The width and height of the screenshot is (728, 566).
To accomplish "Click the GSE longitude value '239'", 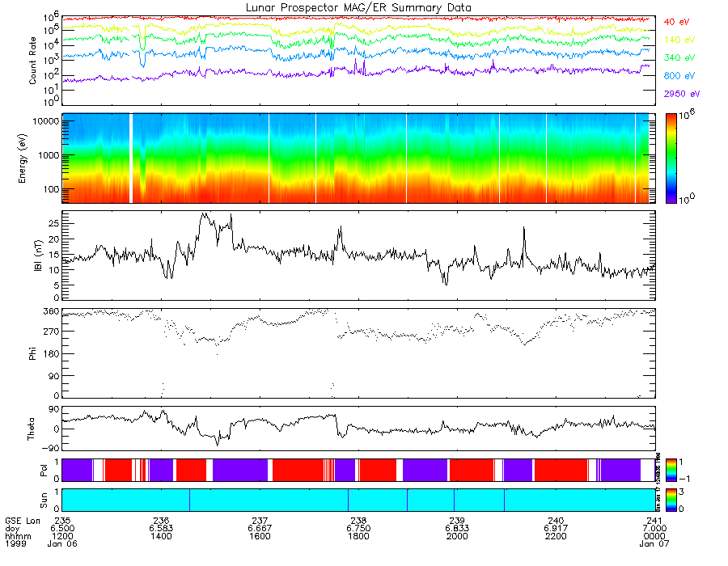I will 457,521.
